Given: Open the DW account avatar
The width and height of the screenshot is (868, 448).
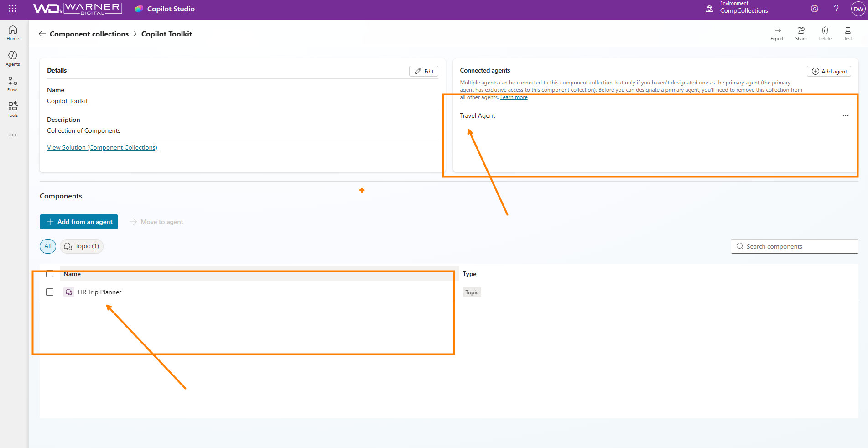Looking at the screenshot, I should click(858, 9).
